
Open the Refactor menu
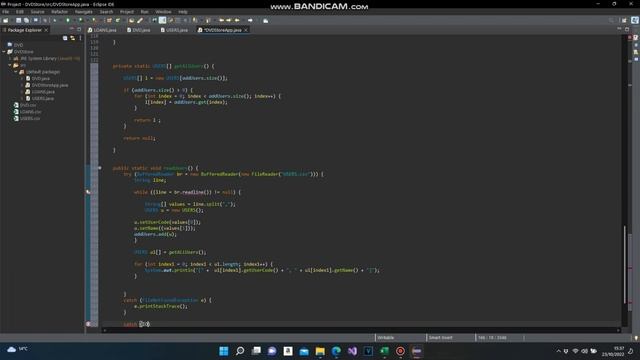60,12
